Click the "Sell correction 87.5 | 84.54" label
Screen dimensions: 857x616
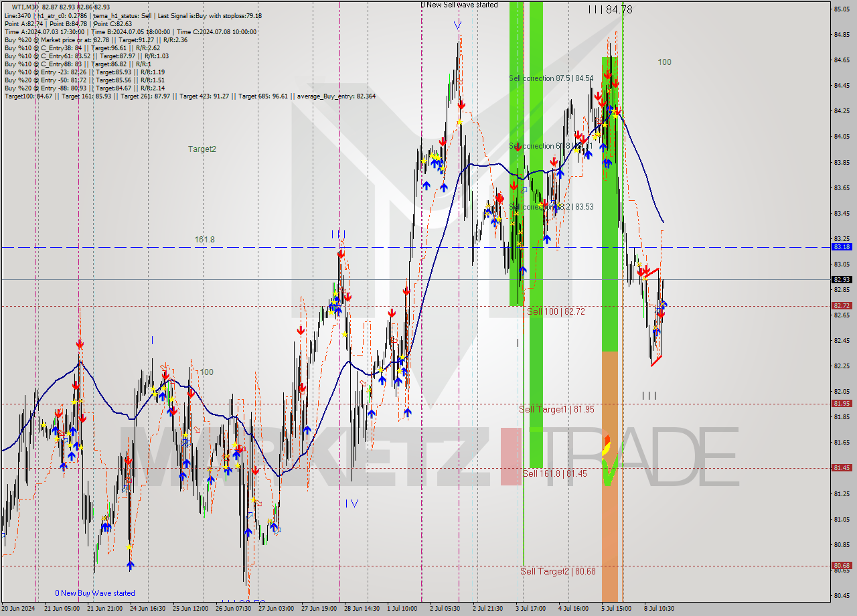tap(551, 78)
